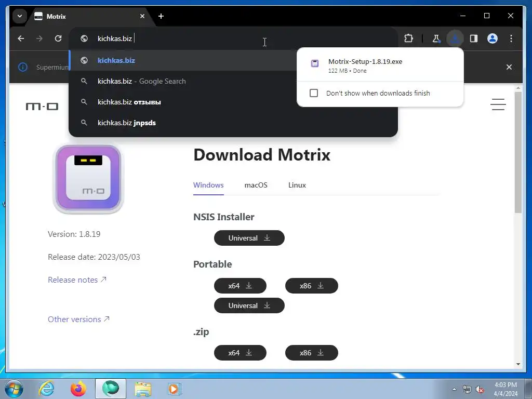This screenshot has width=532, height=399.
Task: Click inside the address bar text
Action: click(115, 38)
